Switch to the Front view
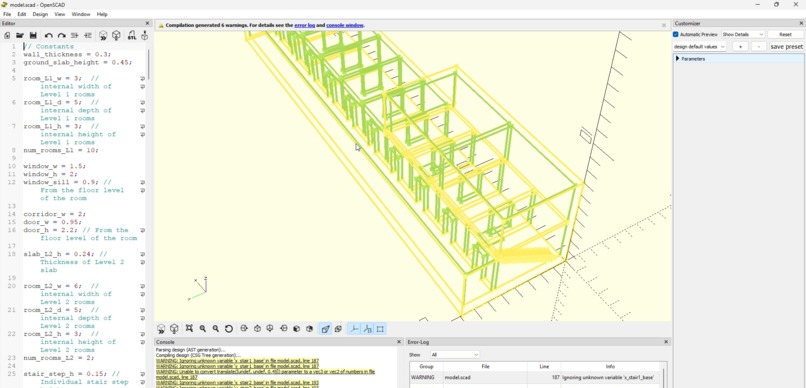 pos(297,329)
